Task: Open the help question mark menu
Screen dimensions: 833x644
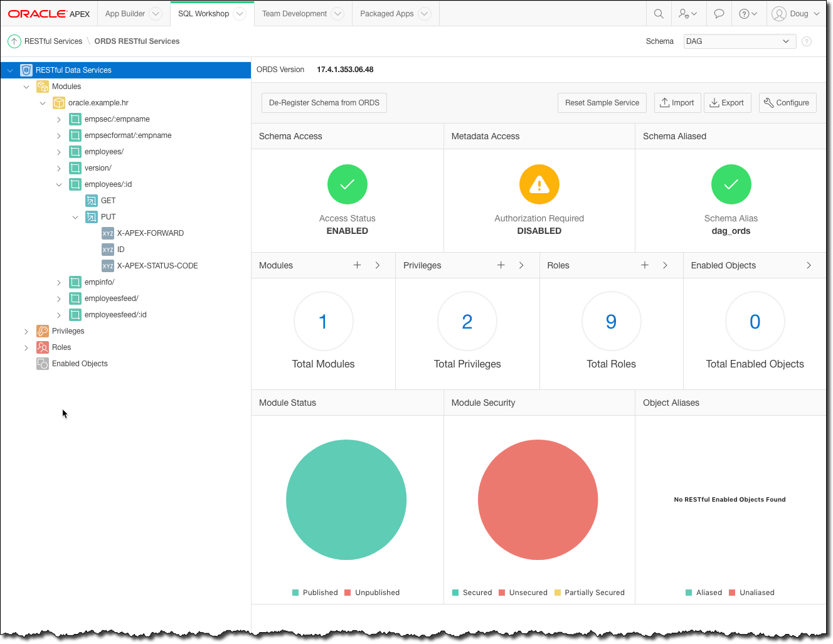Action: click(x=748, y=14)
